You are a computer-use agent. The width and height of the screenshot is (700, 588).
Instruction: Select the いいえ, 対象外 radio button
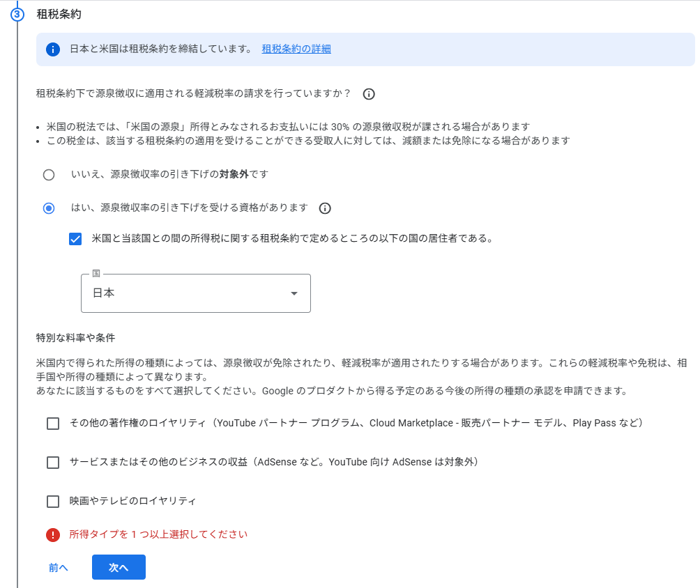click(49, 175)
